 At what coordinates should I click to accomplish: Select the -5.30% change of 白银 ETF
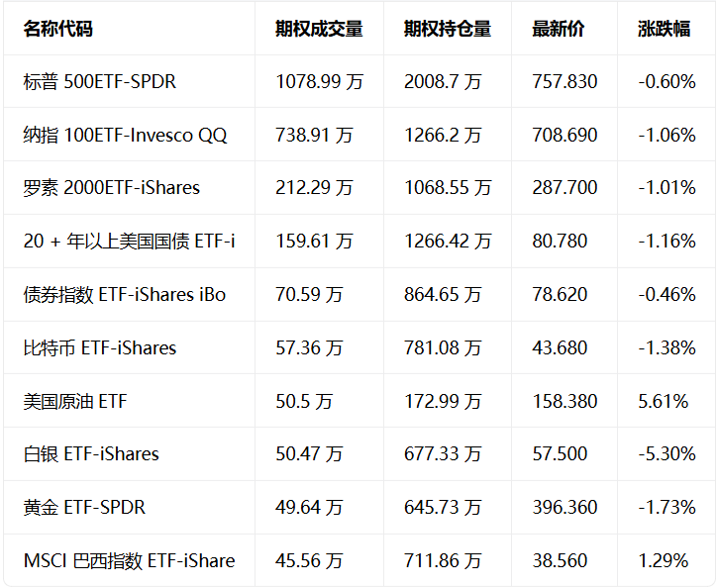tap(666, 454)
